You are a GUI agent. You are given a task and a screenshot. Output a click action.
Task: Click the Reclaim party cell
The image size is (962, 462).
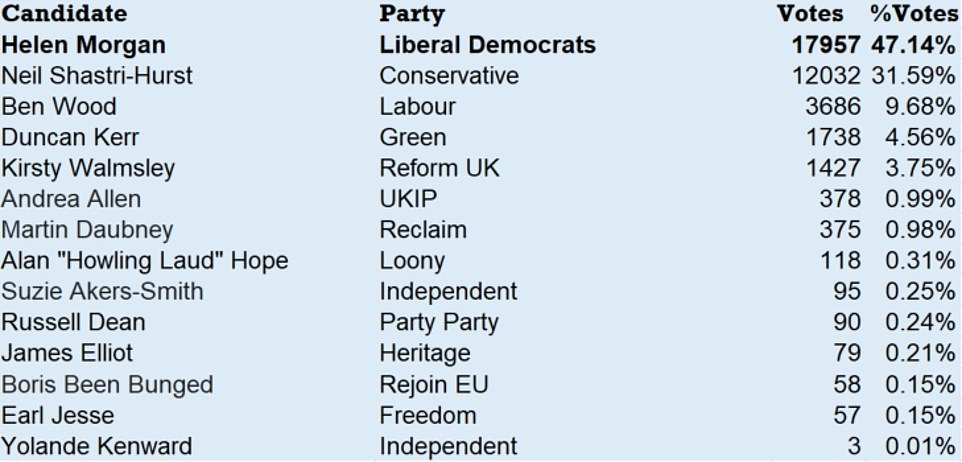pyautogui.click(x=423, y=230)
